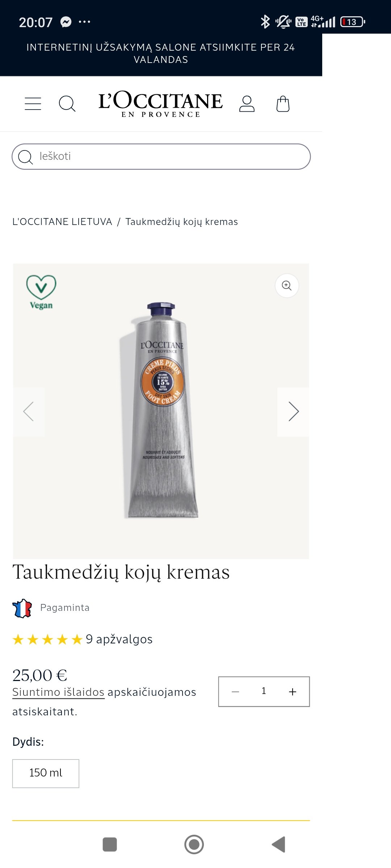This screenshot has height=868, width=391.
Task: Show next product image with right arrow
Action: click(x=293, y=412)
